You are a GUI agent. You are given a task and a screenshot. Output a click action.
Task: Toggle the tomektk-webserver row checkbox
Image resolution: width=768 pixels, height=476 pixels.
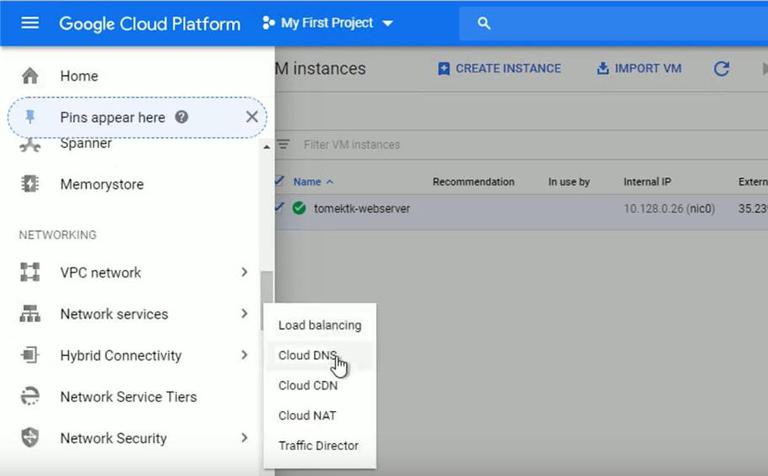(279, 207)
